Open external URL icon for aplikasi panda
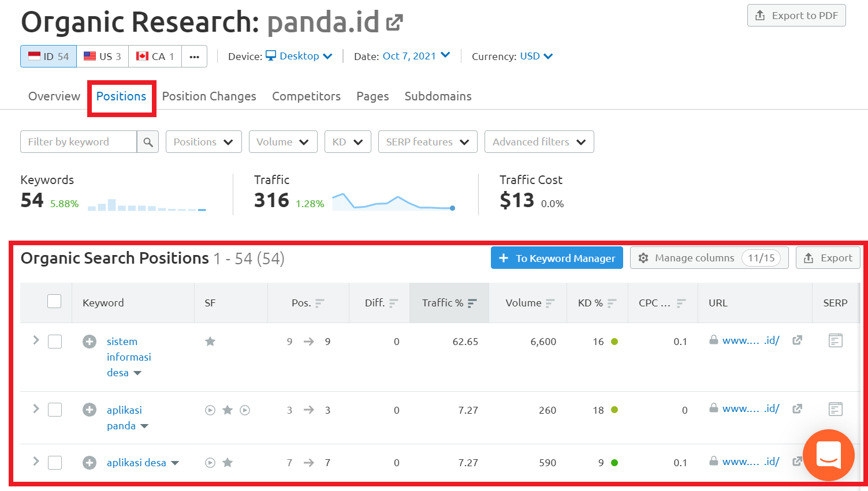This screenshot has width=868, height=491. (x=797, y=408)
